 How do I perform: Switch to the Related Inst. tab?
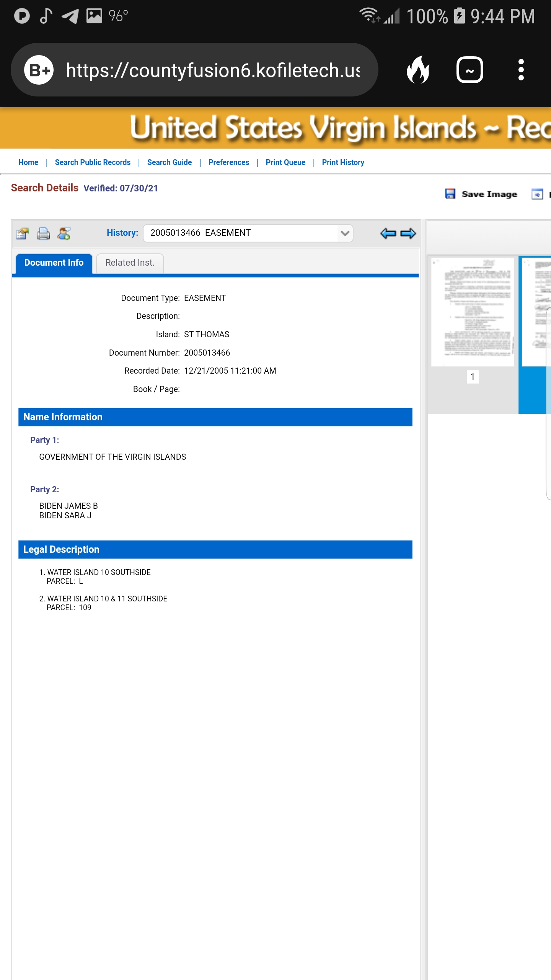(130, 263)
